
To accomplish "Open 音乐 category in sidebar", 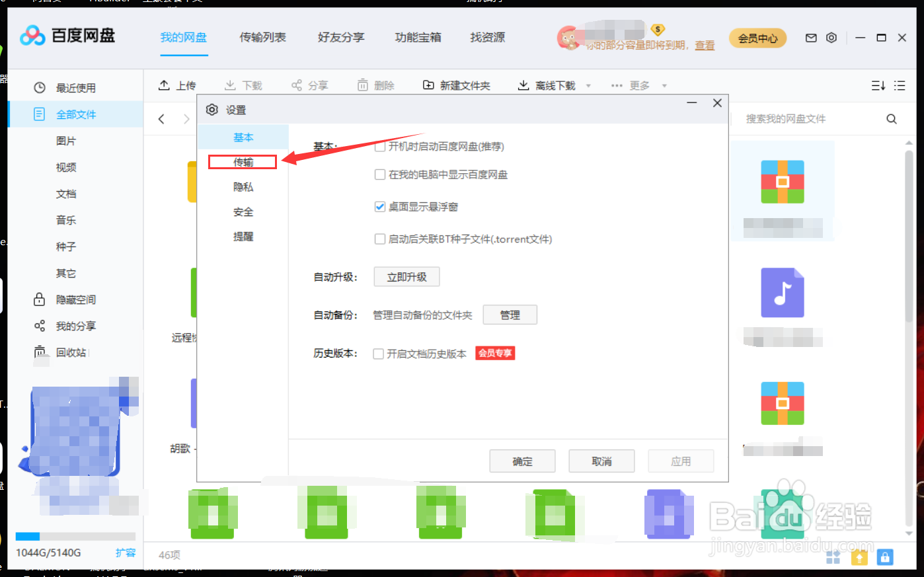I will point(66,220).
